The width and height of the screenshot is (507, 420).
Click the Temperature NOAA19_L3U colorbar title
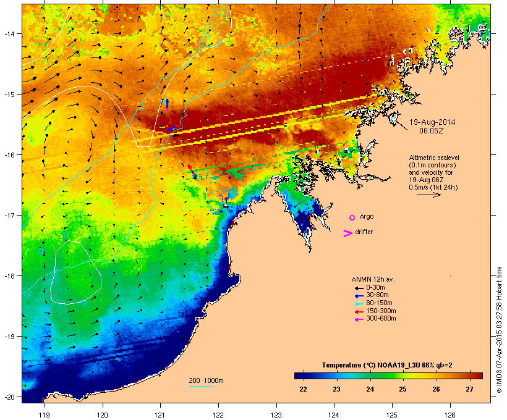pyautogui.click(x=387, y=365)
